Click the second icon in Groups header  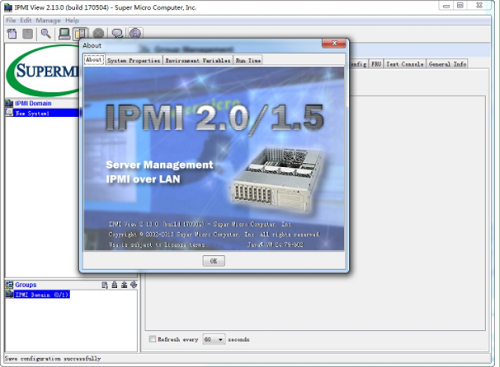(x=114, y=285)
